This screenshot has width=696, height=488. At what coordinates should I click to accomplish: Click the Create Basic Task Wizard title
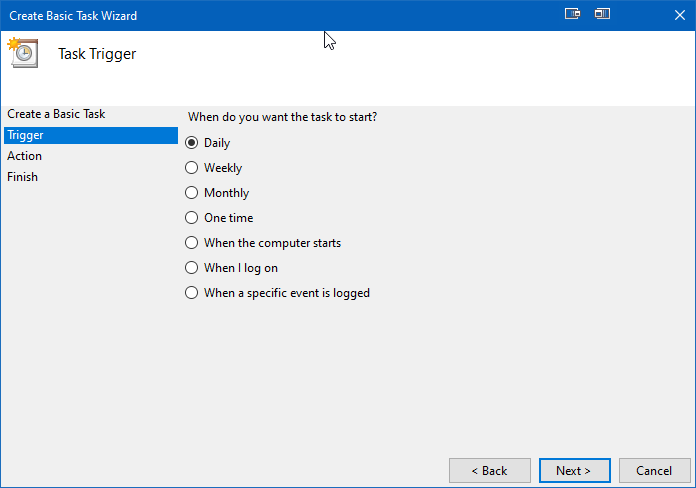(73, 16)
